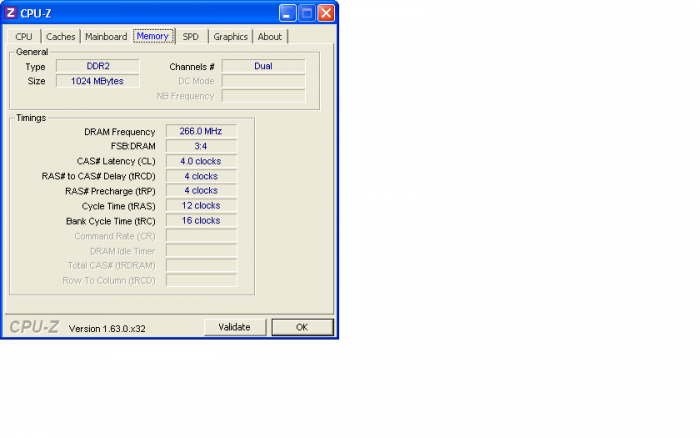This screenshot has width=700, height=438.
Task: Switch to the Caches tab
Action: [60, 37]
